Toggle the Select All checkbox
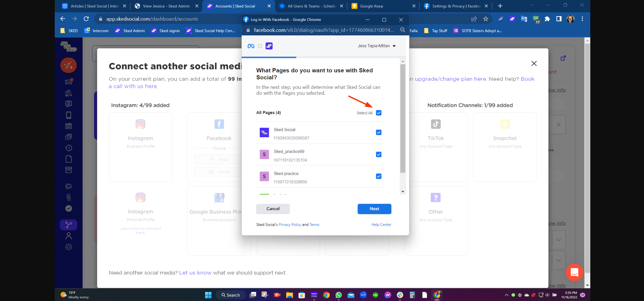 click(x=379, y=113)
